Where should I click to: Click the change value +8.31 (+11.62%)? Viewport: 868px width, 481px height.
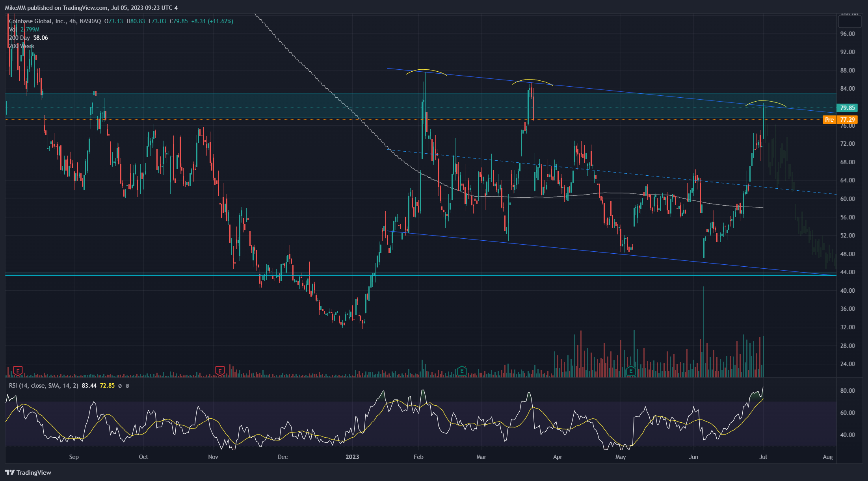212,21
